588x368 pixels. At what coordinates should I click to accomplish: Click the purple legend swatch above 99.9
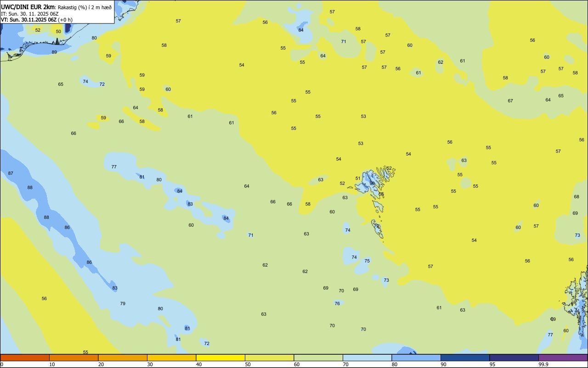(x=563, y=357)
